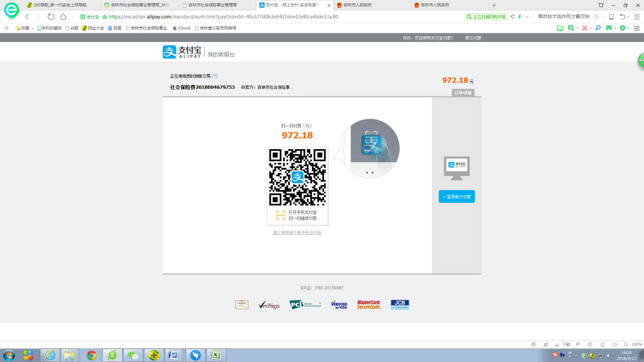Click the 登录账户付款 button
644x362 pixels.
pos(457,197)
